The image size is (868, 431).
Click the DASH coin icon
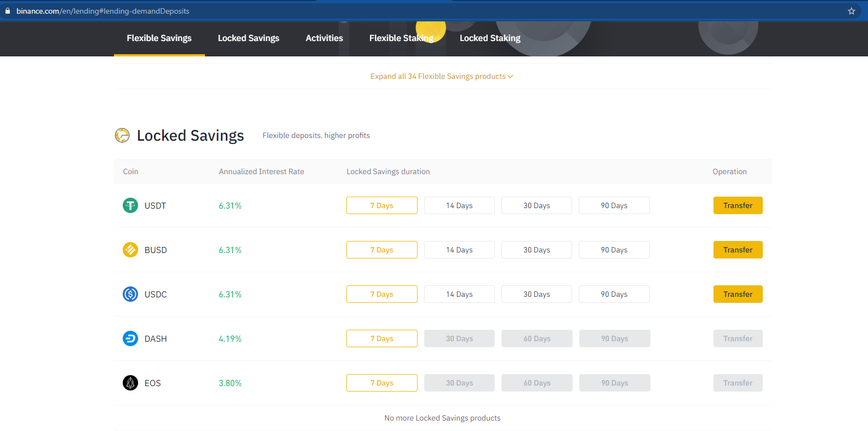click(x=130, y=338)
